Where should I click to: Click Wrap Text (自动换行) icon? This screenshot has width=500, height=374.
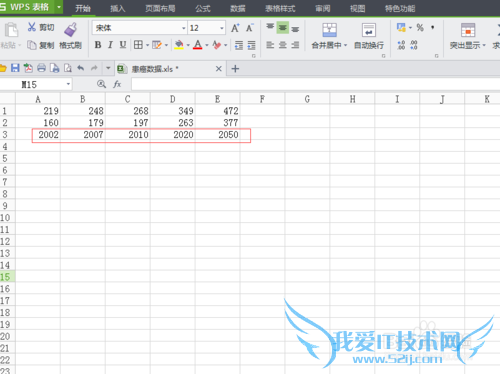click(369, 30)
